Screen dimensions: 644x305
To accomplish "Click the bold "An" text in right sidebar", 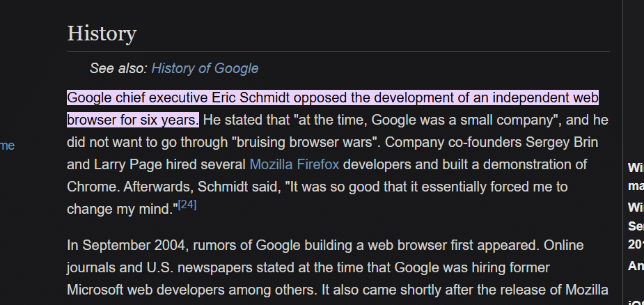I will (636, 266).
